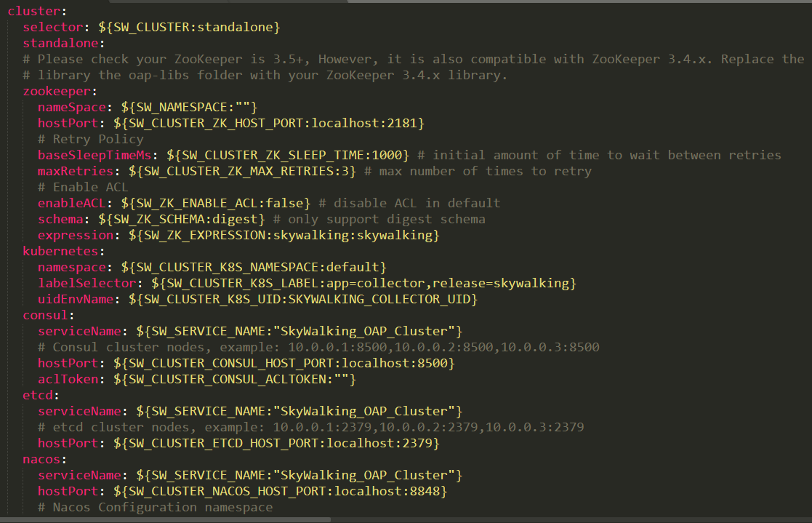Click the '# Nacos Configuration namespace' comment

pos(156,508)
